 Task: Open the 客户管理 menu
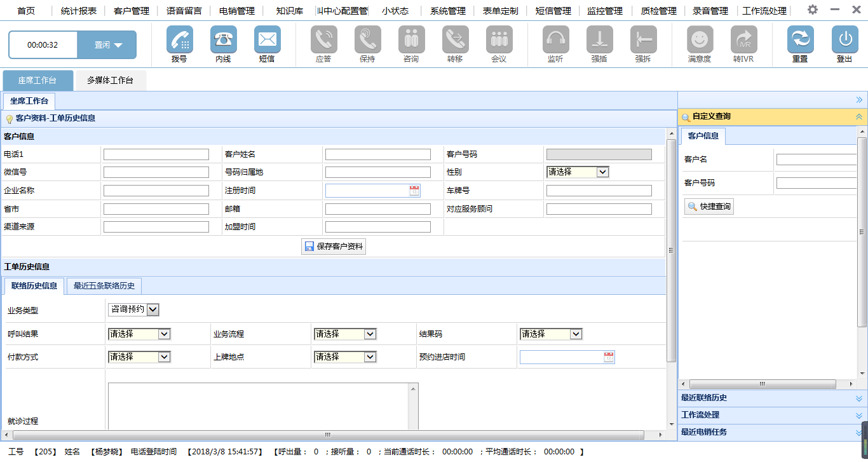click(132, 11)
